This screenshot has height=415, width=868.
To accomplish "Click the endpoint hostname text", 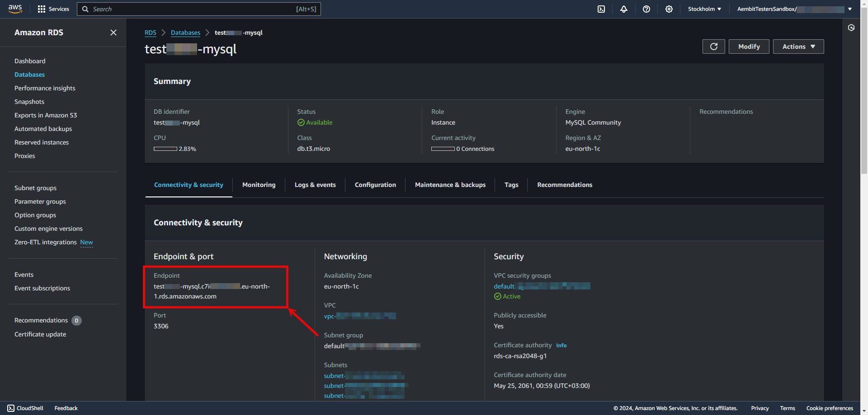I will 212,291.
